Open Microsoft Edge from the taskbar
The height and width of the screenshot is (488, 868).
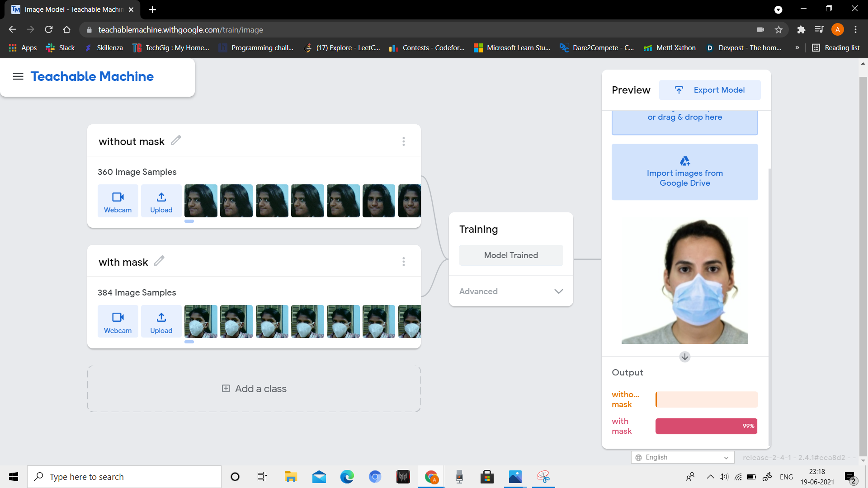pos(347,477)
